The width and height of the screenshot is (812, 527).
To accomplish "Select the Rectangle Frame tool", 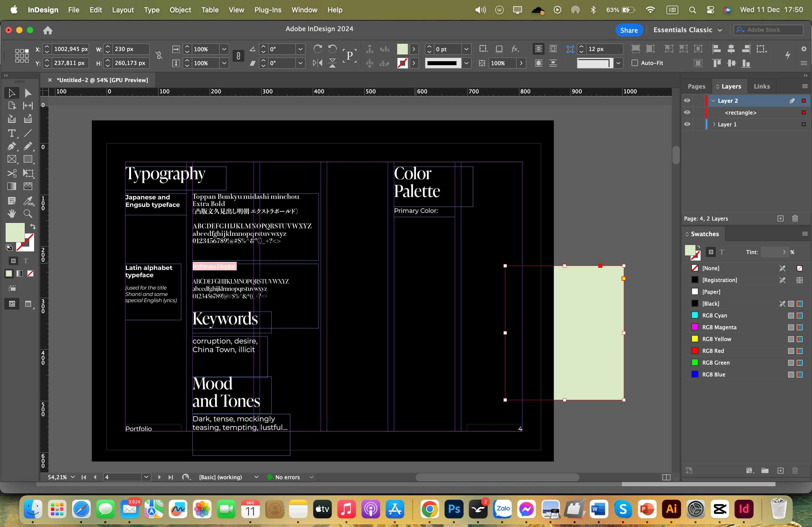I will coord(11,160).
